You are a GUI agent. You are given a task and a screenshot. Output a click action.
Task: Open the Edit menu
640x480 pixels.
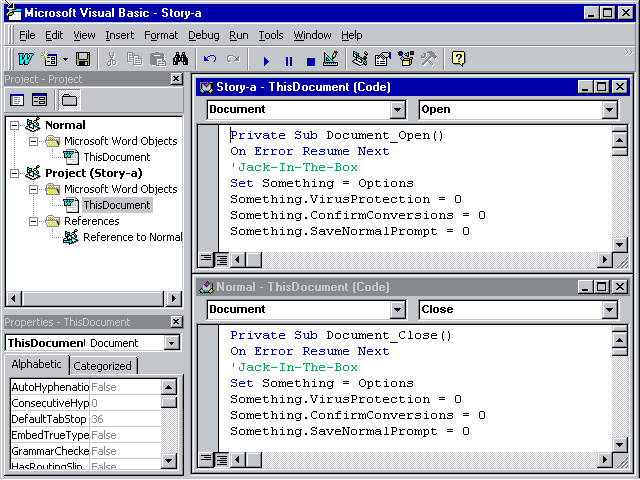[x=54, y=36]
